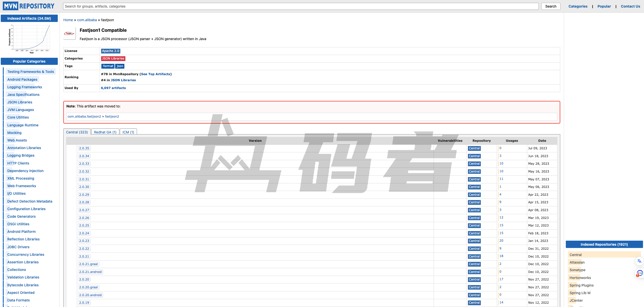Viewport: 644px width, 307px height.
Task: Select the json tag badge
Action: (120, 66)
